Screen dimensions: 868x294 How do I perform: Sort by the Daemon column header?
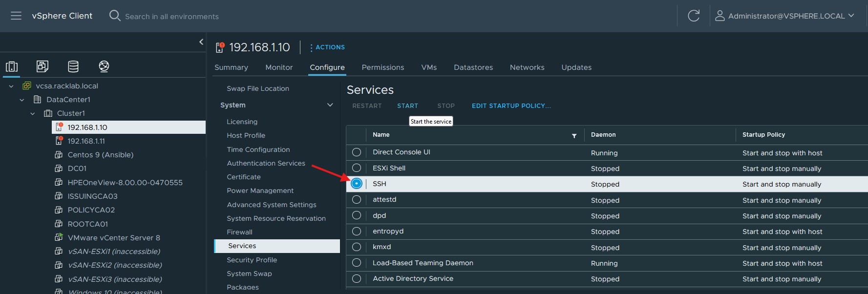(x=603, y=135)
